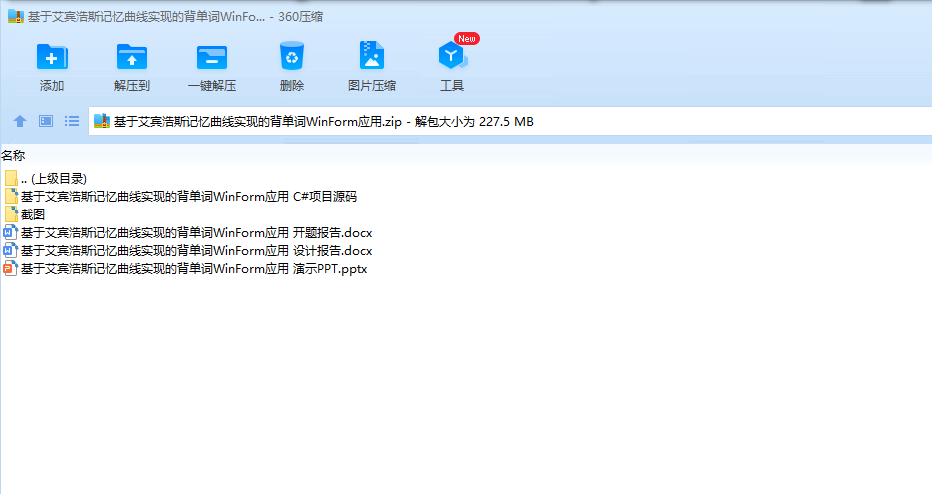Click the Word icon of 开题报告.docx
Image resolution: width=932 pixels, height=494 pixels.
(10, 232)
